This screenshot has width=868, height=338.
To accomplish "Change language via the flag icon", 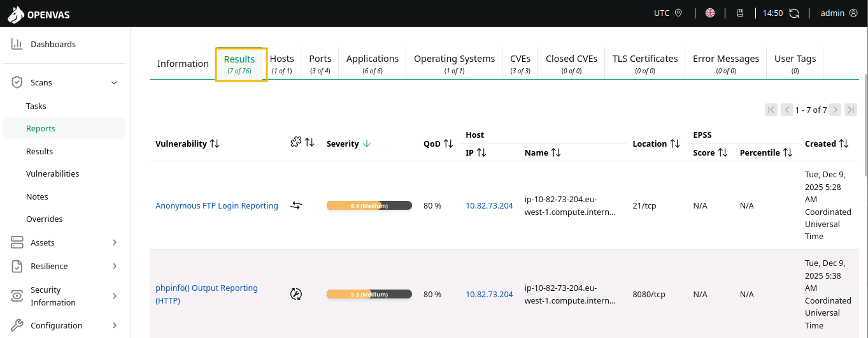I will click(x=710, y=13).
